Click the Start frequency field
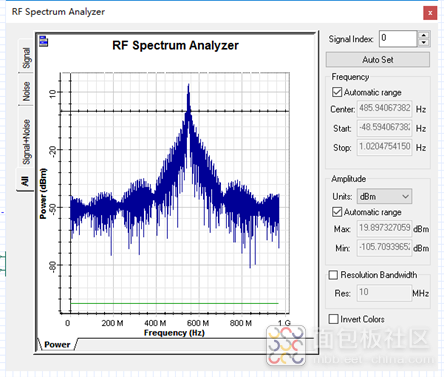Screen dimensions: 444x377 (385, 128)
